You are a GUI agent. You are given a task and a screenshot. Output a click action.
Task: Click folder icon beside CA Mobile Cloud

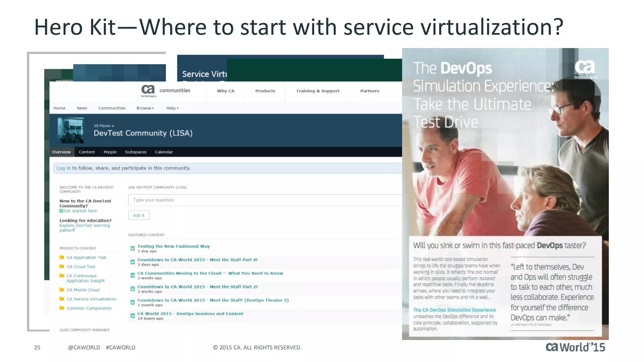(62, 289)
